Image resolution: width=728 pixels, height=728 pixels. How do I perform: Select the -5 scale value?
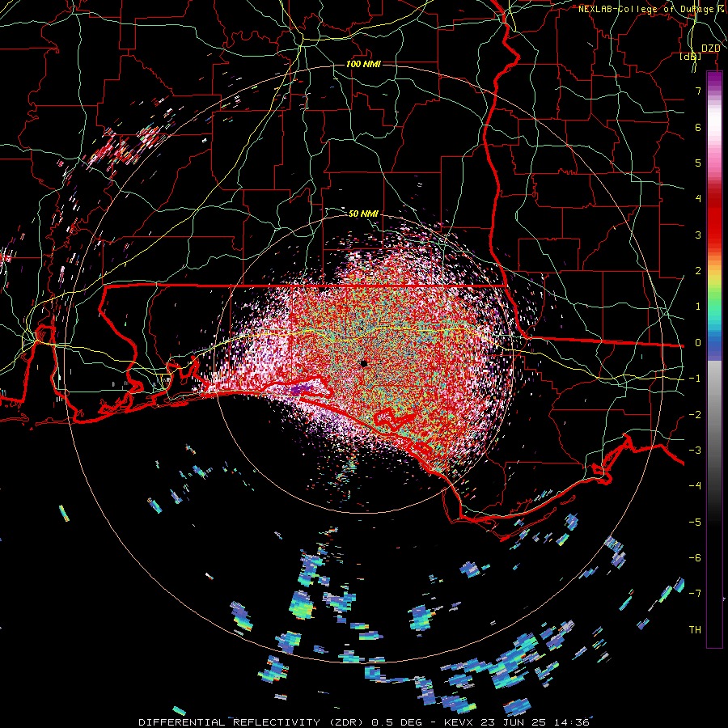[x=695, y=523]
